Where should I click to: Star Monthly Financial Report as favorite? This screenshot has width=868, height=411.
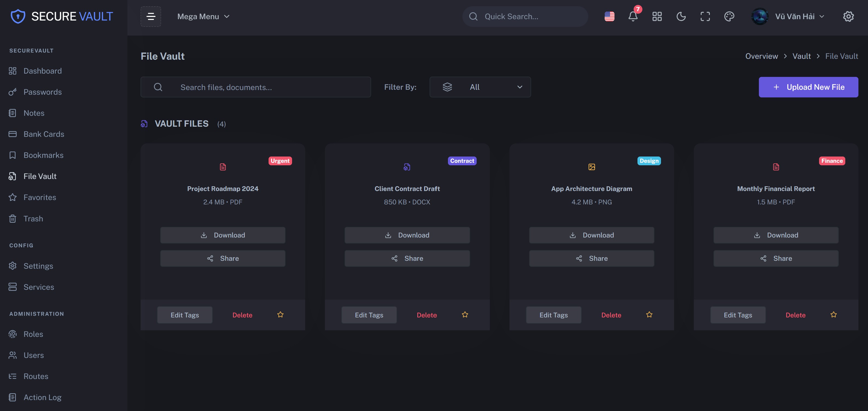pyautogui.click(x=833, y=315)
